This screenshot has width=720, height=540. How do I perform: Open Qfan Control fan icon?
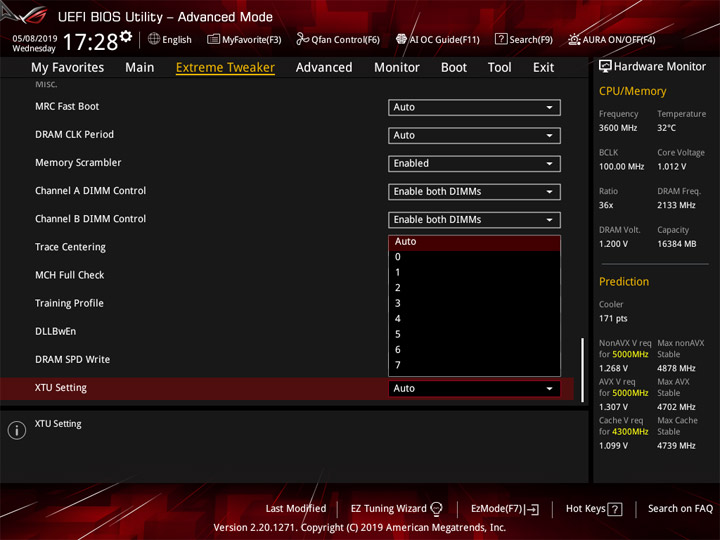[x=302, y=39]
